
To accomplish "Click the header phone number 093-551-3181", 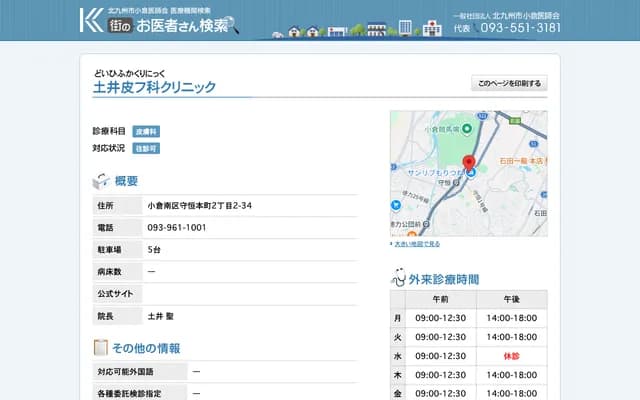I will (520, 28).
